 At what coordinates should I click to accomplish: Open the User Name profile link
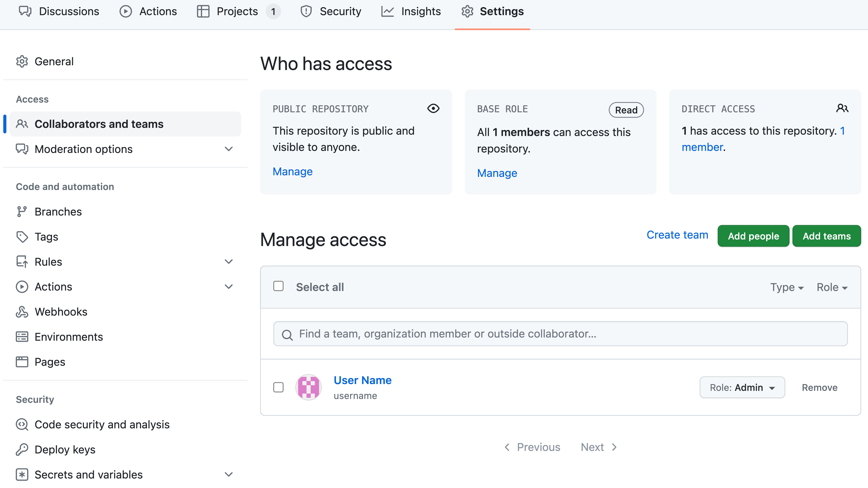[363, 380]
